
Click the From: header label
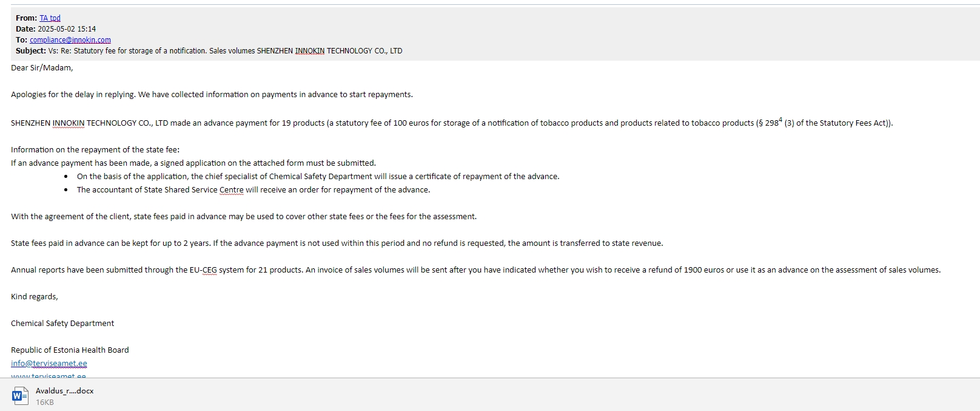[x=26, y=18]
